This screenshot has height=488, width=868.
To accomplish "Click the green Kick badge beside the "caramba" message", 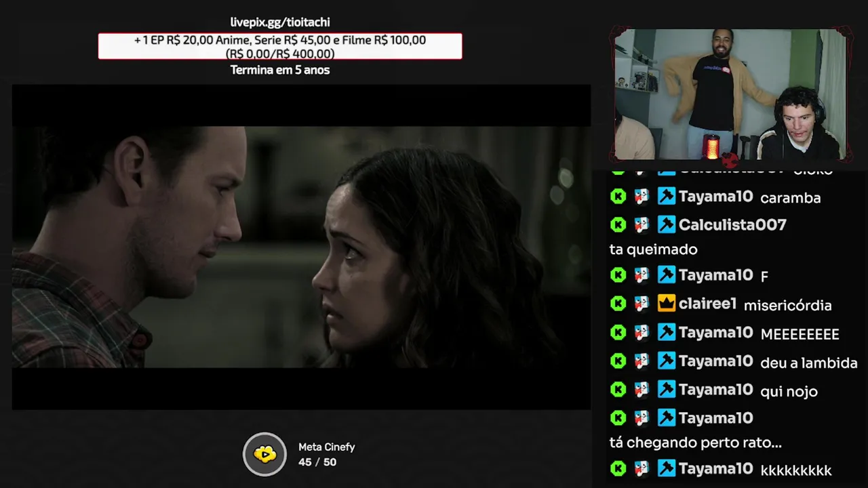I will coord(618,197).
